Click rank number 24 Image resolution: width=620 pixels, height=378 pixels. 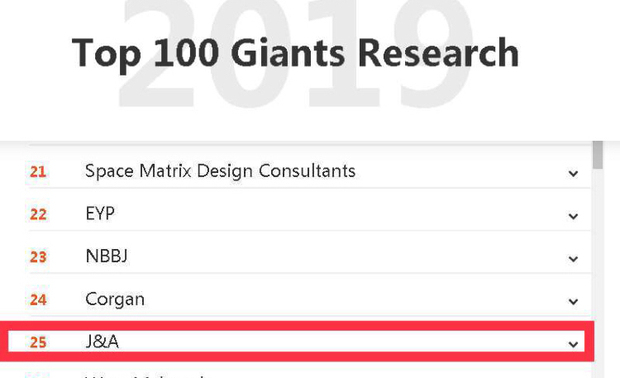[38, 300]
